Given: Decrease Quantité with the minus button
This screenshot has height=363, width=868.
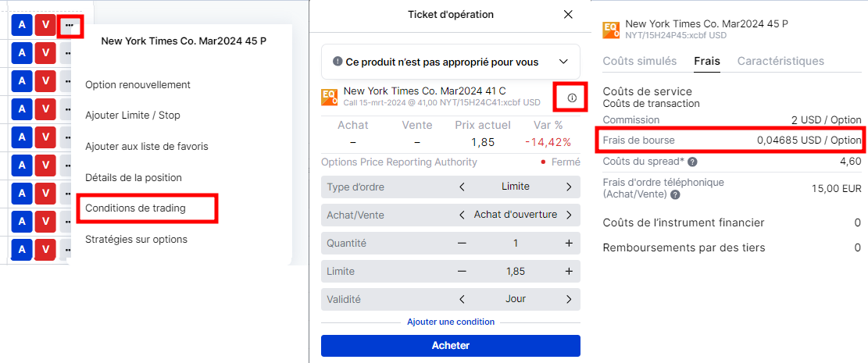Looking at the screenshot, I should point(462,244).
